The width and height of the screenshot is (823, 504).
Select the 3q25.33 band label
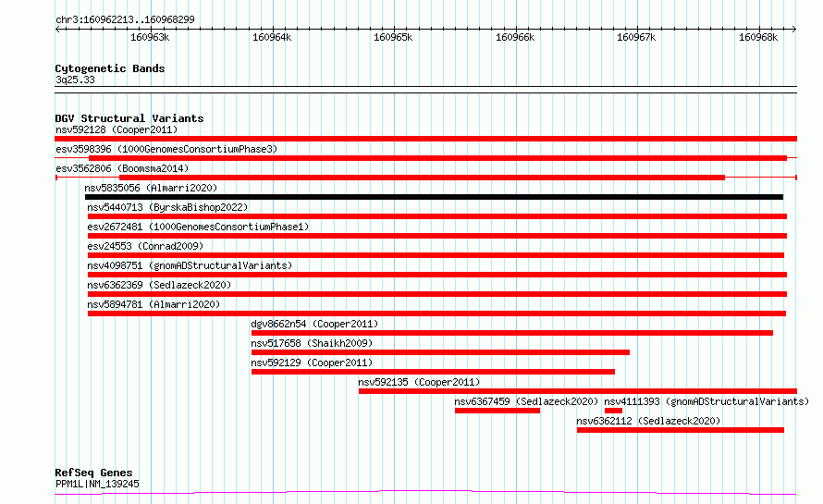pos(75,80)
